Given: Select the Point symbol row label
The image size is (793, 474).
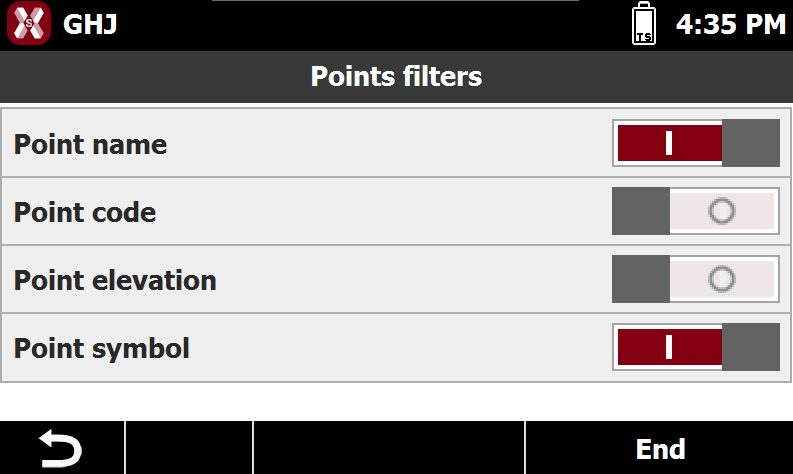Looking at the screenshot, I should [101, 349].
